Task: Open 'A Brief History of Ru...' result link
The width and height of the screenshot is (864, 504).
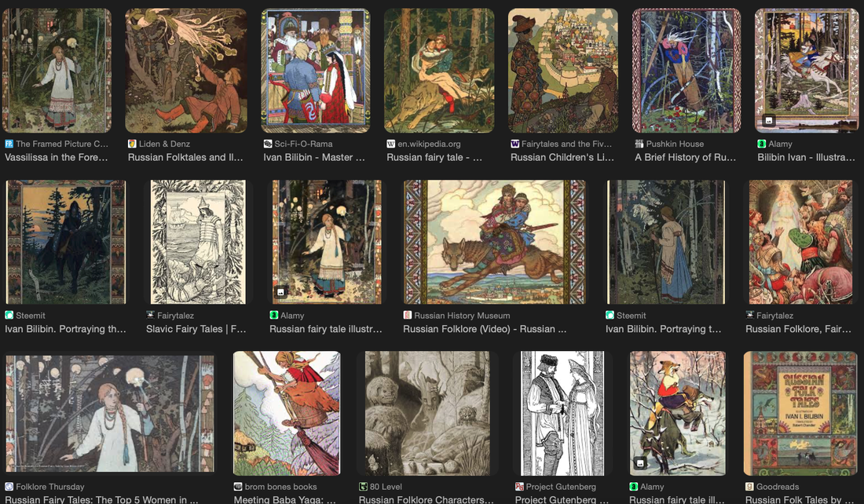Action: click(x=685, y=158)
